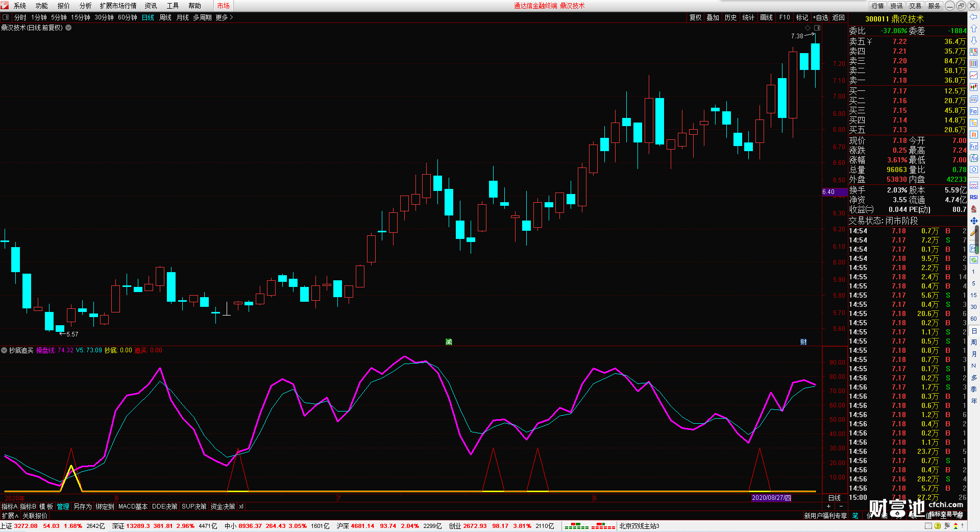Image resolution: width=980 pixels, height=532 pixels.
Task: Click 北京双线主站3 server status text
Action: coord(639,525)
